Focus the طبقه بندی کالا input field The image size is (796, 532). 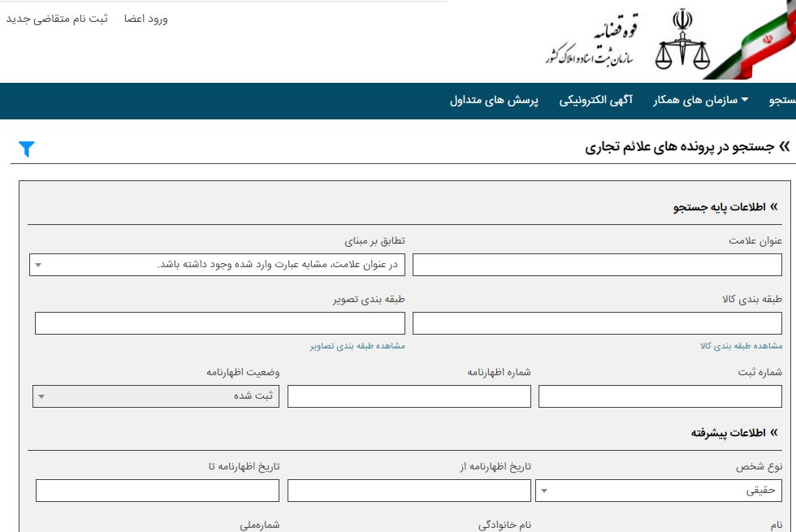click(597, 323)
